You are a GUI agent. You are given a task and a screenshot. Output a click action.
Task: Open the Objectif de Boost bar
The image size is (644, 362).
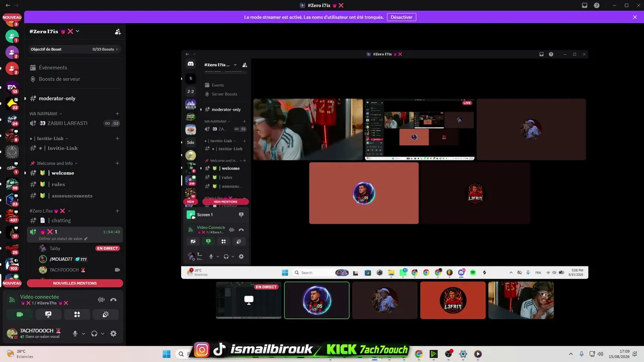coord(74,49)
